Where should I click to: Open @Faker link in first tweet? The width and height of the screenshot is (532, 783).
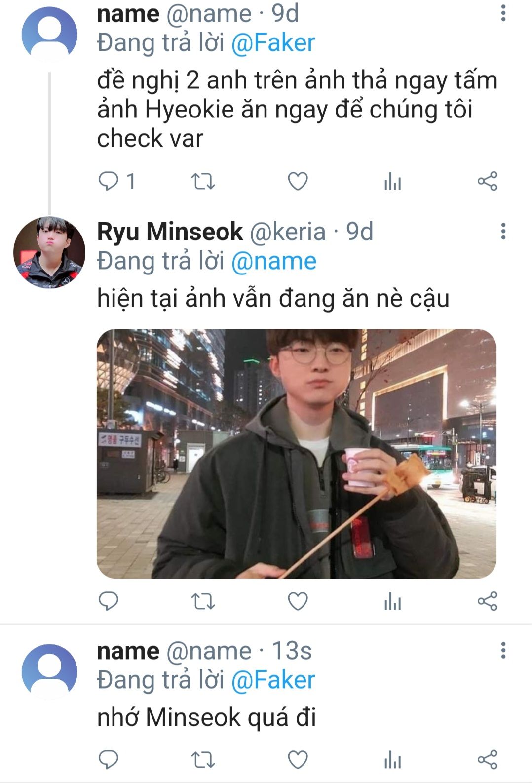[273, 42]
